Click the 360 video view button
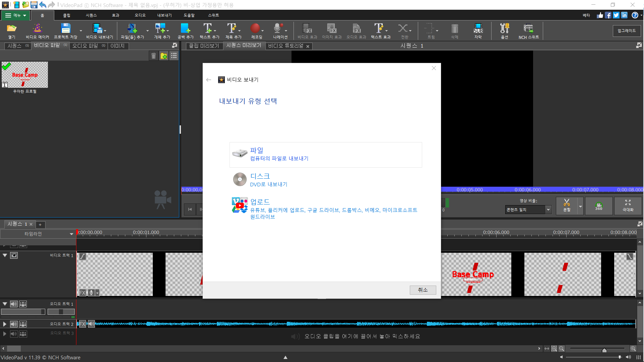Image resolution: width=644 pixels, height=362 pixels. 599,206
